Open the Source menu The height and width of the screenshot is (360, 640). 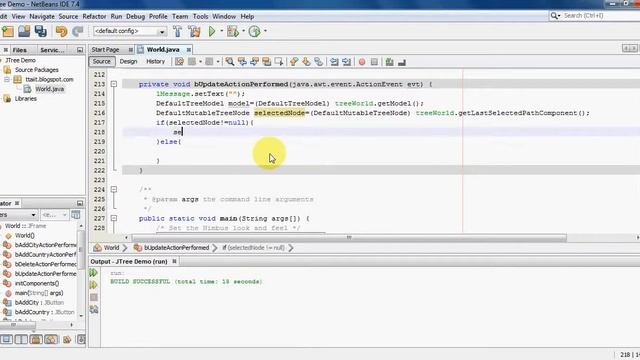[68, 16]
